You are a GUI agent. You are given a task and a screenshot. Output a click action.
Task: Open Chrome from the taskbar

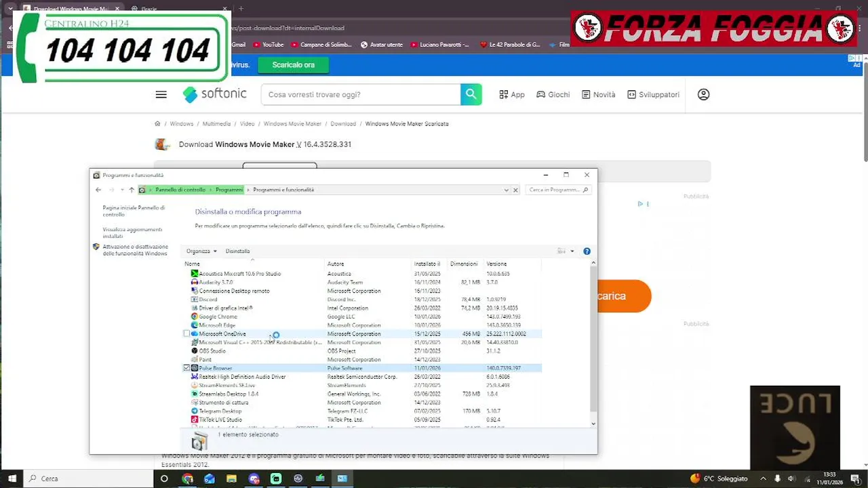coord(187,479)
